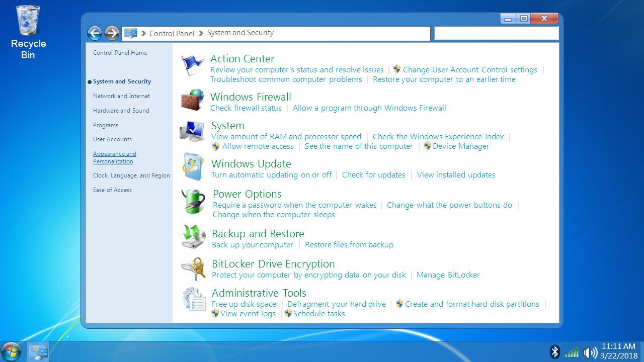
Task: Click the Control Panel search box
Action: coord(497,34)
